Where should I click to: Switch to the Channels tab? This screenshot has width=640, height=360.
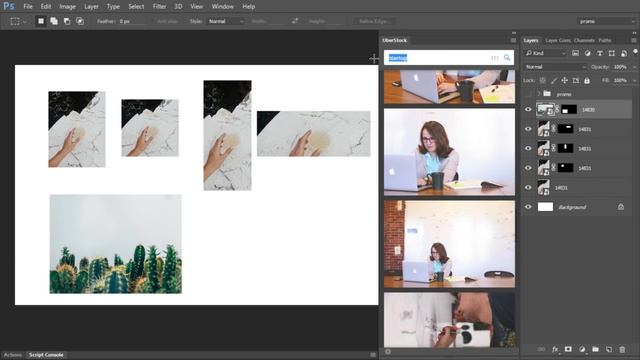point(584,40)
